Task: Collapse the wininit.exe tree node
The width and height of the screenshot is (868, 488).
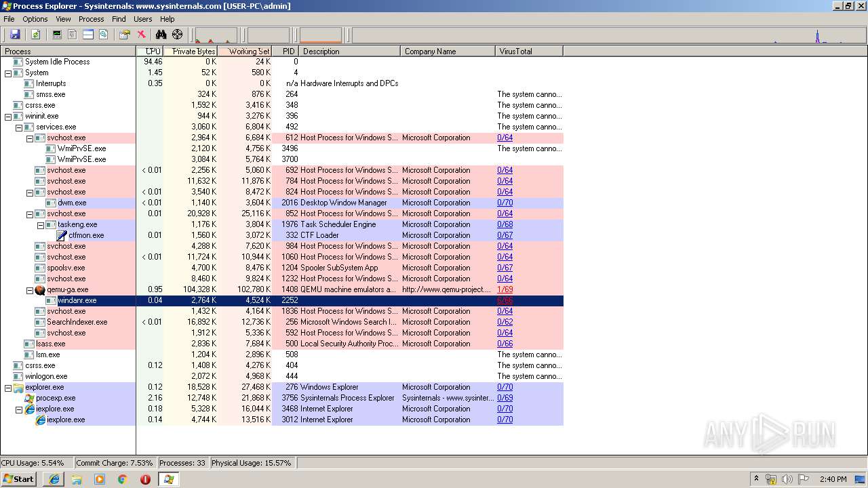Action: pyautogui.click(x=8, y=116)
